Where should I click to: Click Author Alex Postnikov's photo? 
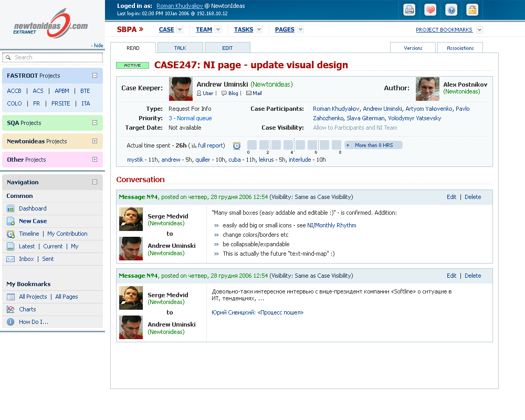(x=427, y=89)
